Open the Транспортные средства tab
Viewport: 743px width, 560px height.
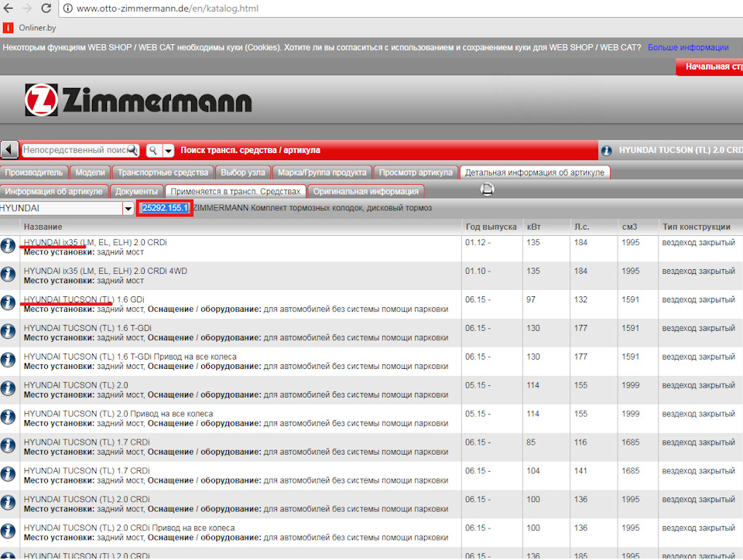(x=163, y=172)
